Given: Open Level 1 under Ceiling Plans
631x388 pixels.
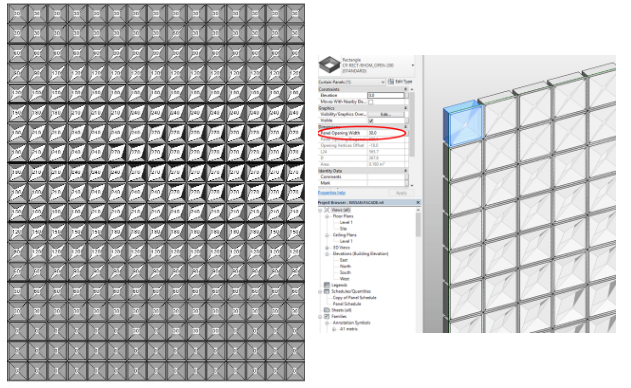Looking at the screenshot, I should 346,241.
